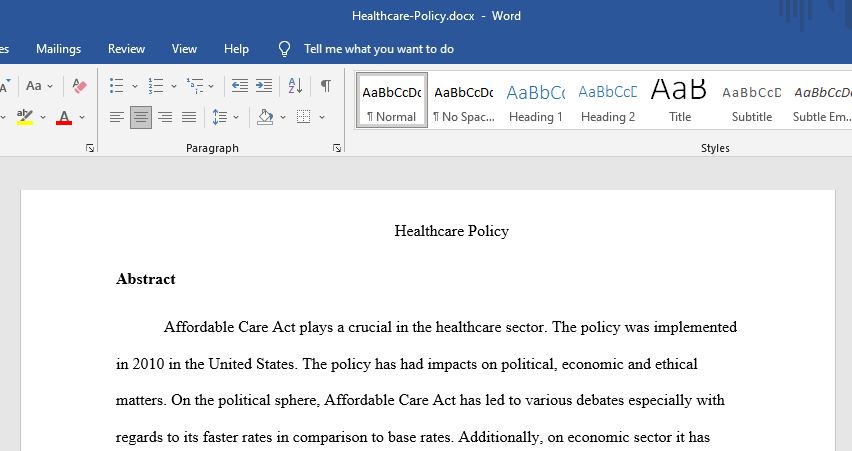852x451 pixels.
Task: Click the lightbulb Tell Me icon
Action: click(284, 49)
